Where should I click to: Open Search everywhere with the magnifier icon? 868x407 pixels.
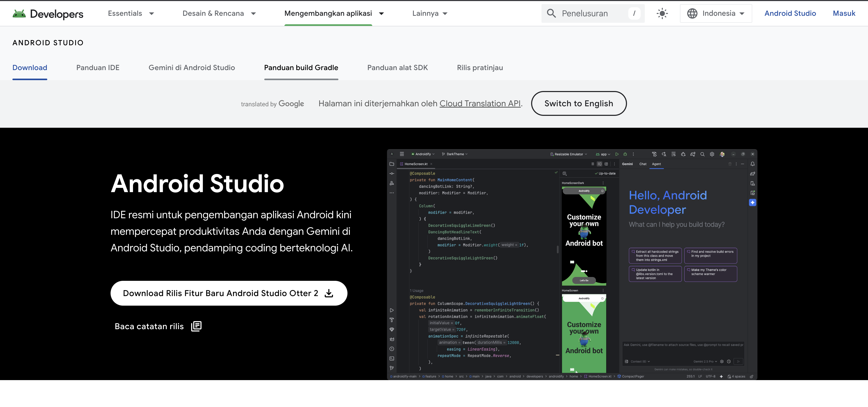(x=703, y=154)
